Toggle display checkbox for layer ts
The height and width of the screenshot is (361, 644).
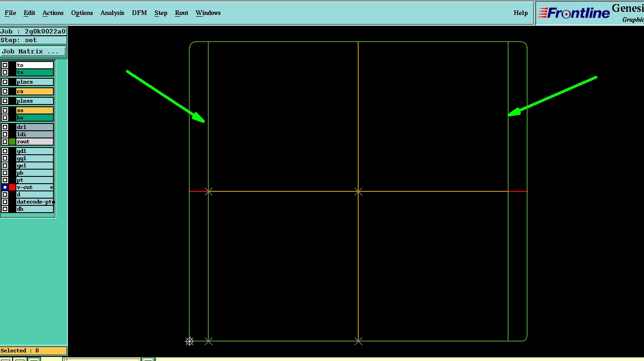click(x=5, y=72)
